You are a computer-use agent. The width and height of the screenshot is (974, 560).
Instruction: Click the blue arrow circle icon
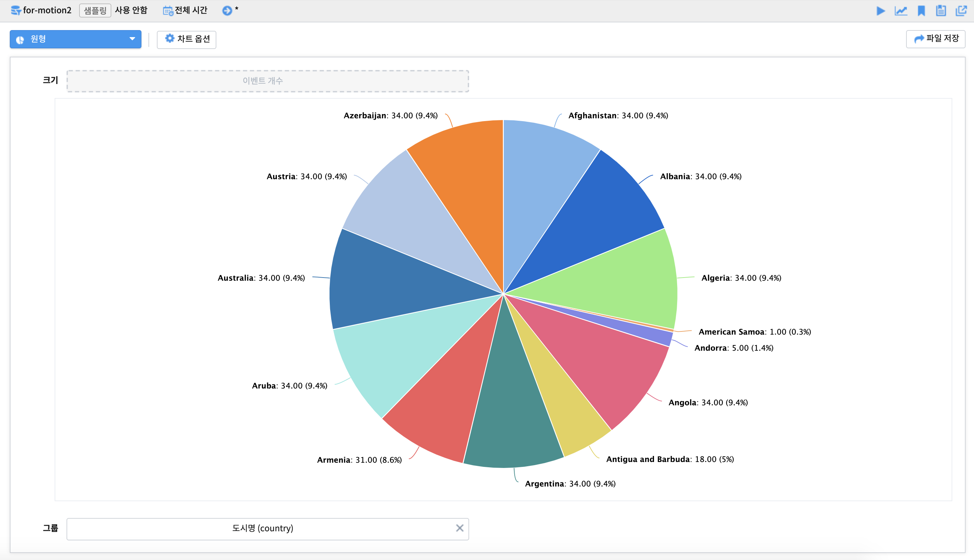point(227,11)
